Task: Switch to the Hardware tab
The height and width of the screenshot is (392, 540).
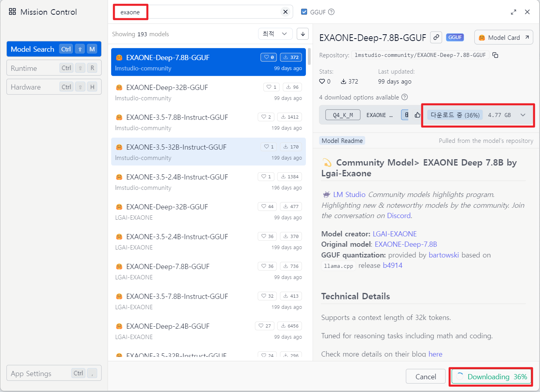Action: pos(54,87)
